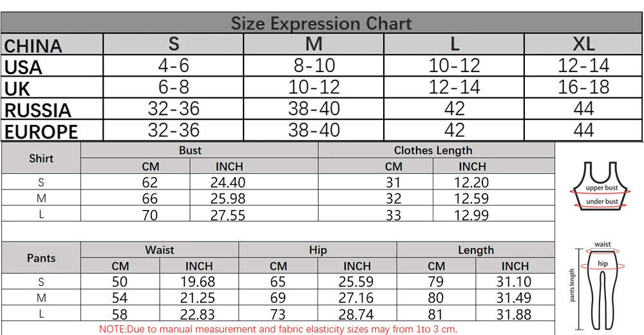Select the "under bust" label on top diagram
Screen dimensions: 644x335
click(x=602, y=202)
